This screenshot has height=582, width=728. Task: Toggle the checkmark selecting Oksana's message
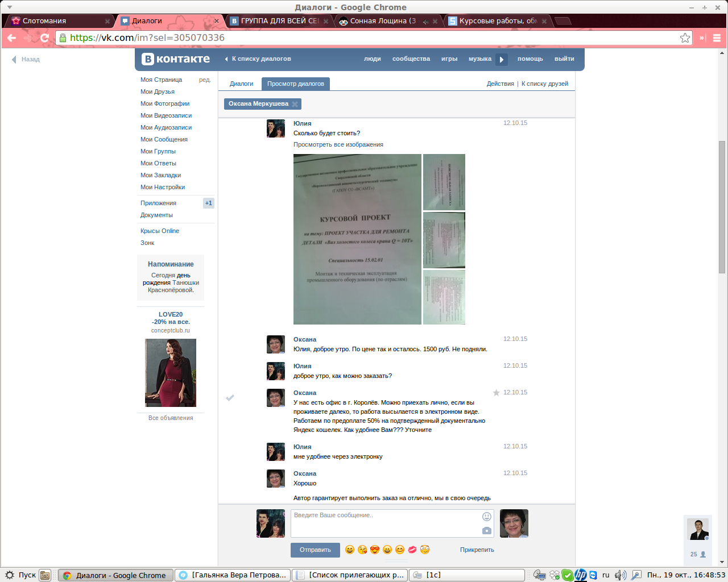click(230, 398)
